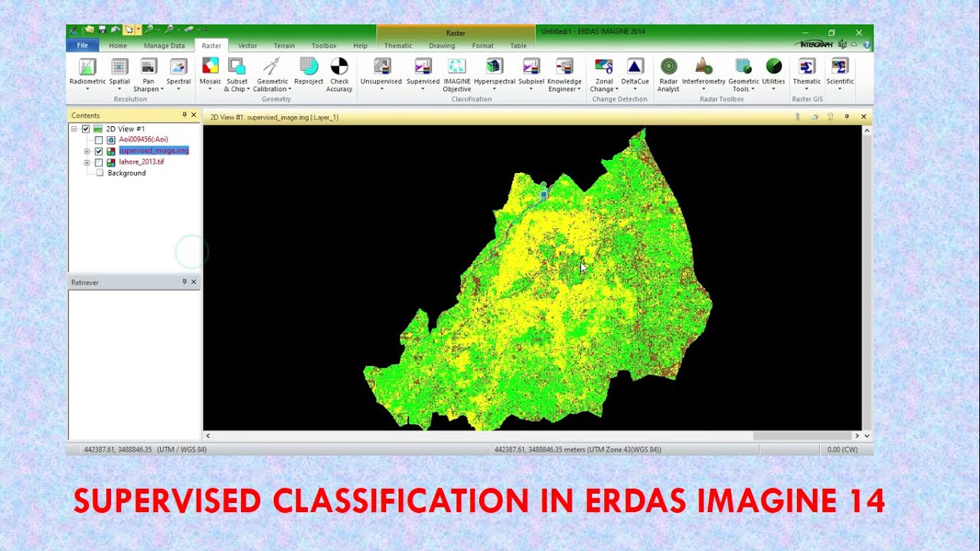Image resolution: width=980 pixels, height=551 pixels.
Task: Expand the lahore_2013.tif tree node
Action: coord(87,162)
